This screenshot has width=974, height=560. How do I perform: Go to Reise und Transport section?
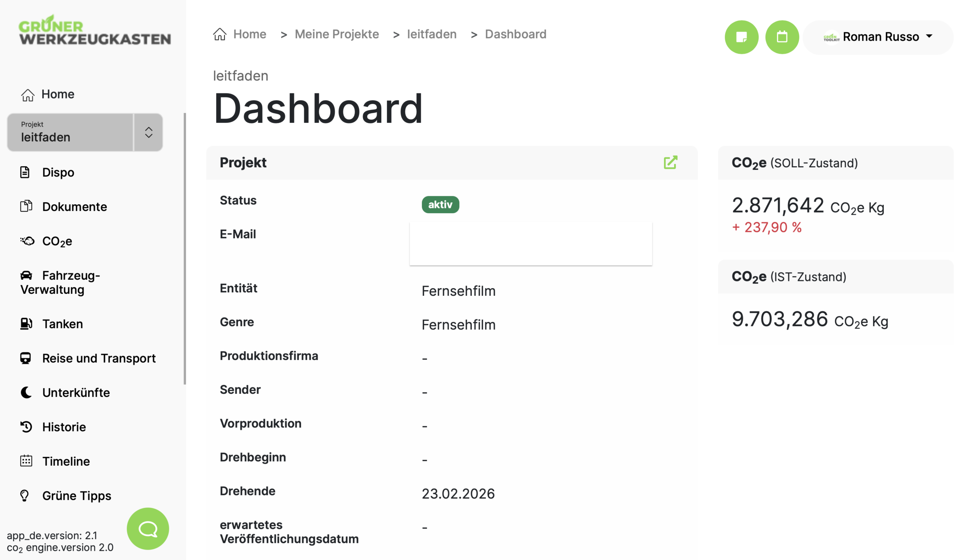point(99,358)
